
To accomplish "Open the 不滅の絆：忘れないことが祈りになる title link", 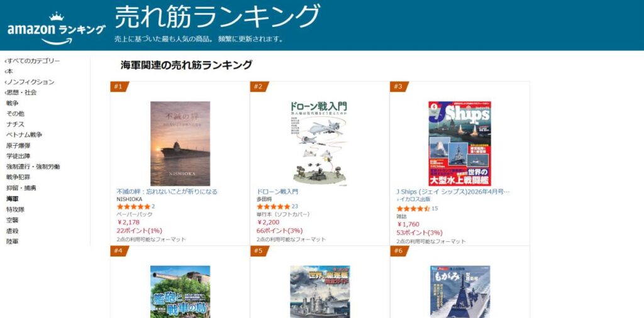I will [167, 192].
